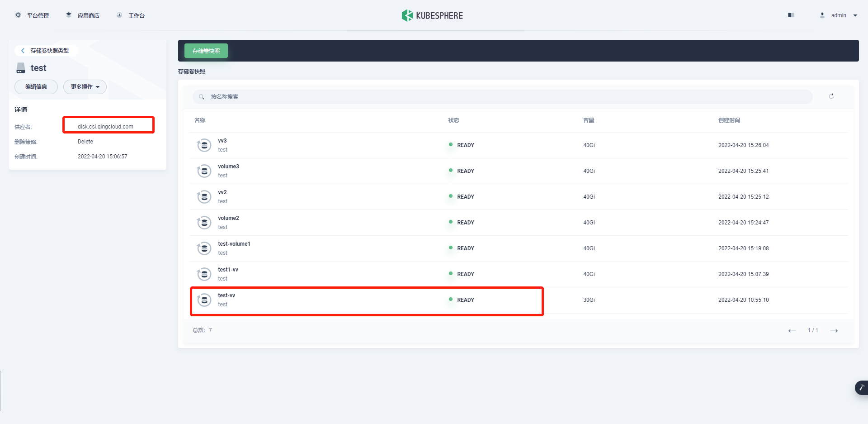Image resolution: width=868 pixels, height=424 pixels.
Task: Click the test-volume1 snapshot icon
Action: click(x=204, y=248)
